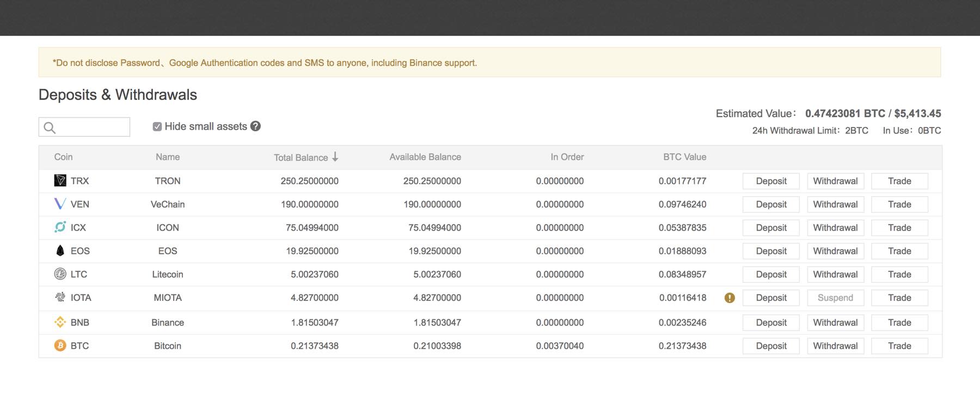Click Deposit for EOS
This screenshot has width=980, height=412.
click(771, 251)
